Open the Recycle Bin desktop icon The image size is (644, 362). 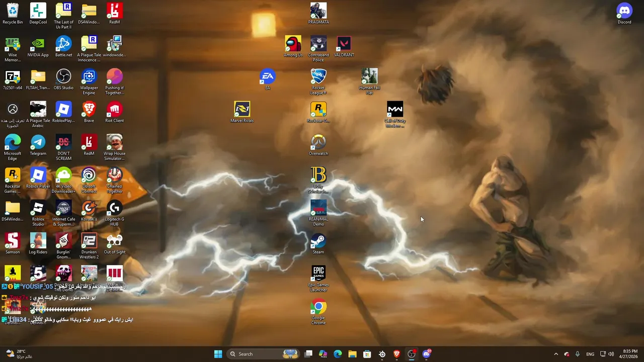pos(13,14)
